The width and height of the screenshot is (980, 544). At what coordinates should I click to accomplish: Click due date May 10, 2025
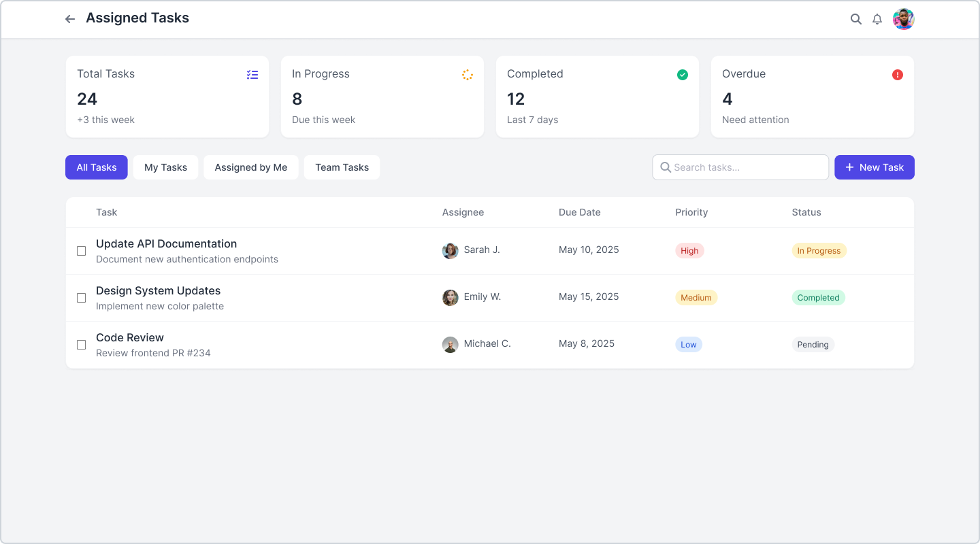589,250
